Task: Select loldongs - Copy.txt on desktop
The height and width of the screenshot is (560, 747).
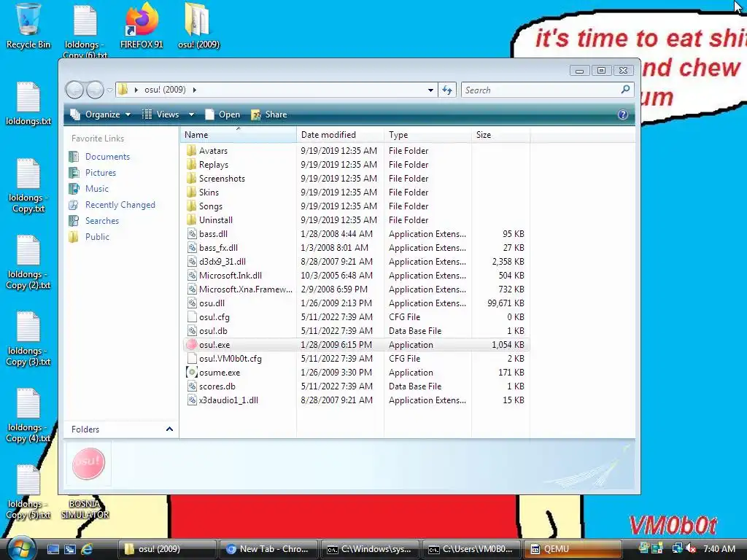Action: 28,186
